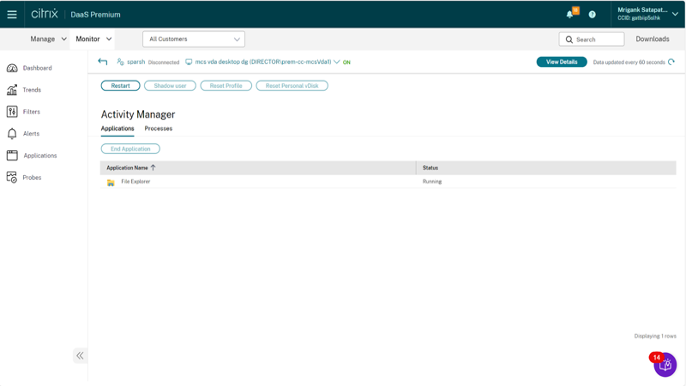Click the Restart button
The image size is (686, 386).
tap(120, 86)
